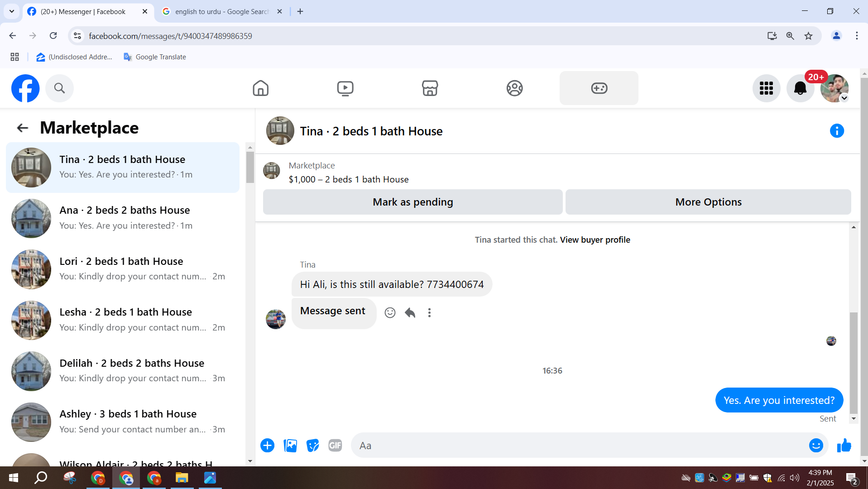Open the Apps grid in bookmarks bar
This screenshot has width=868, height=489.
tap(14, 57)
